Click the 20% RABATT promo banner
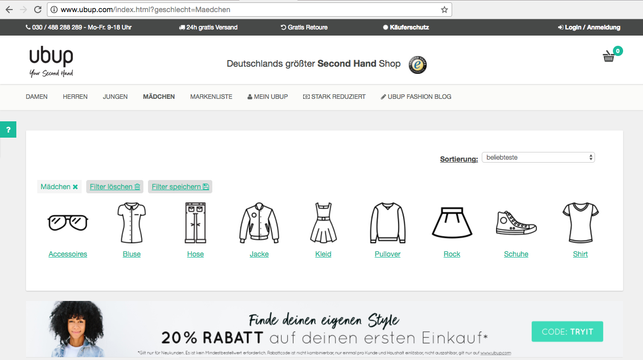The height and width of the screenshot is (360, 643). (324, 329)
